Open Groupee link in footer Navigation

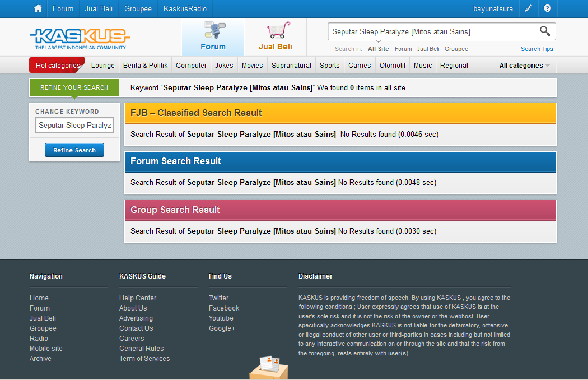coord(43,328)
